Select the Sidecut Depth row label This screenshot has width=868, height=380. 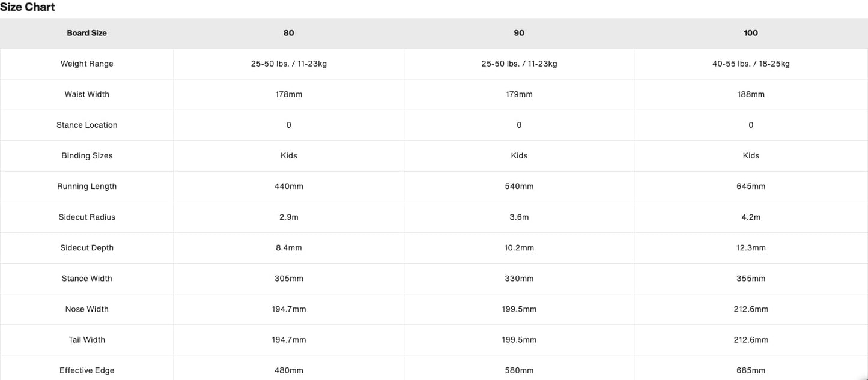tap(86, 247)
